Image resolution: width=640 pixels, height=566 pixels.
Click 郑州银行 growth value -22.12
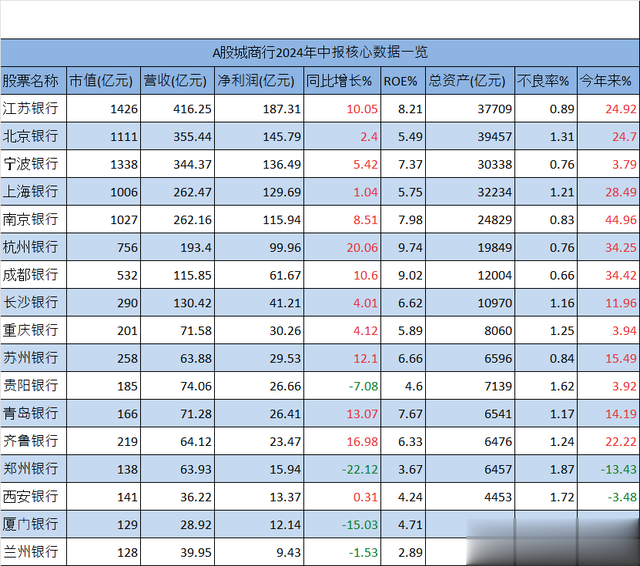click(x=360, y=470)
